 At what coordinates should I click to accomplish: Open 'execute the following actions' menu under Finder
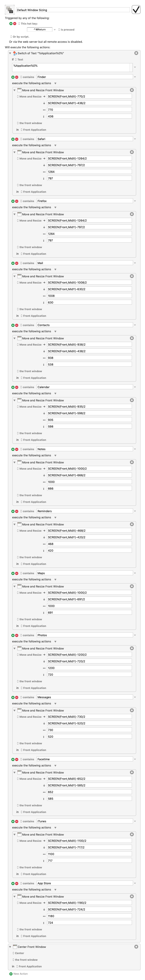tap(55, 83)
